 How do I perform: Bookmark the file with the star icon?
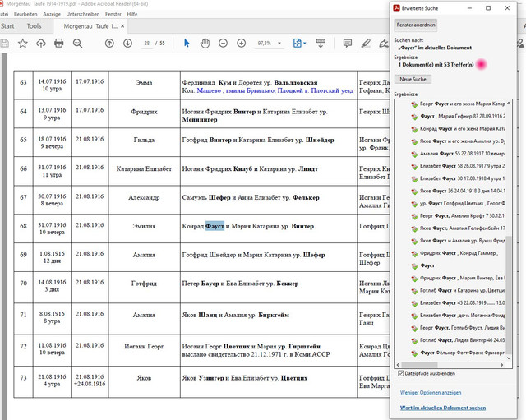pyautogui.click(x=22, y=44)
